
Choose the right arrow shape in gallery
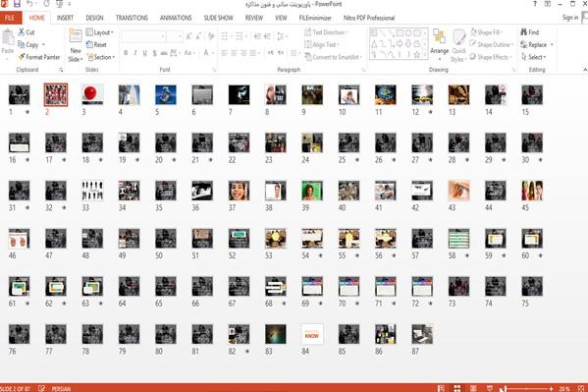(x=400, y=44)
